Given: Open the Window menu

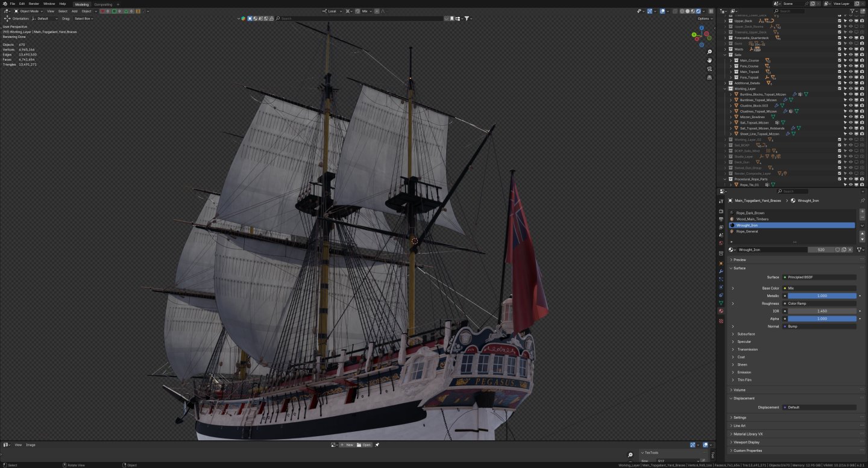Looking at the screenshot, I should 49,4.
